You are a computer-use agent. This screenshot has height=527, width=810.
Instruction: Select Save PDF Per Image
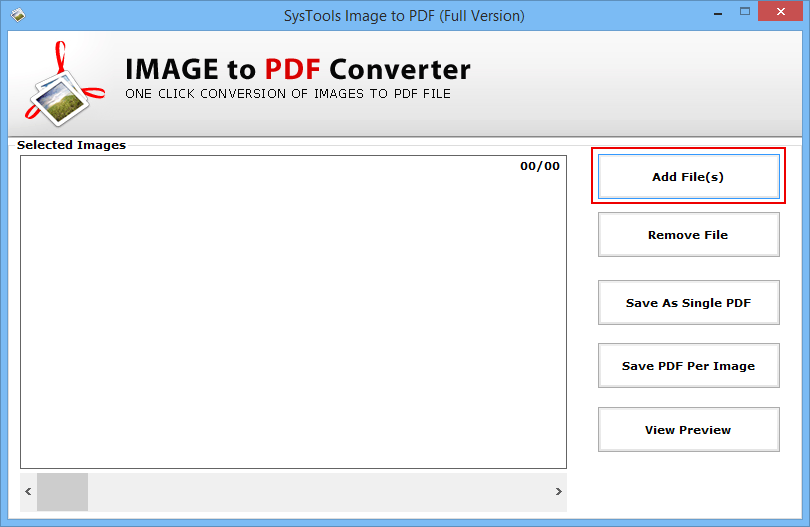coord(689,366)
